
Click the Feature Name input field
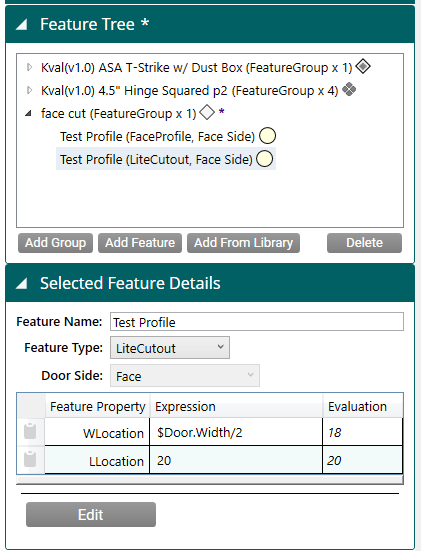257,322
